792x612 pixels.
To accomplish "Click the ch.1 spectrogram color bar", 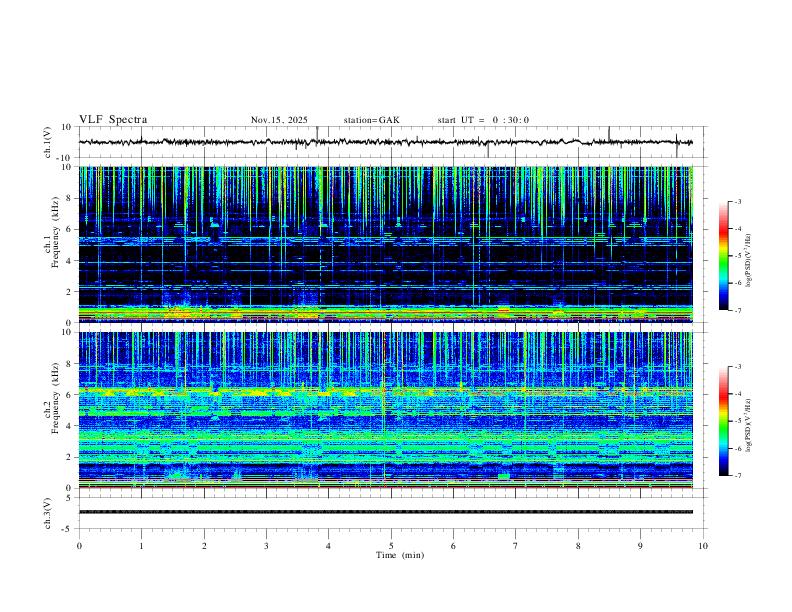I will click(723, 256).
